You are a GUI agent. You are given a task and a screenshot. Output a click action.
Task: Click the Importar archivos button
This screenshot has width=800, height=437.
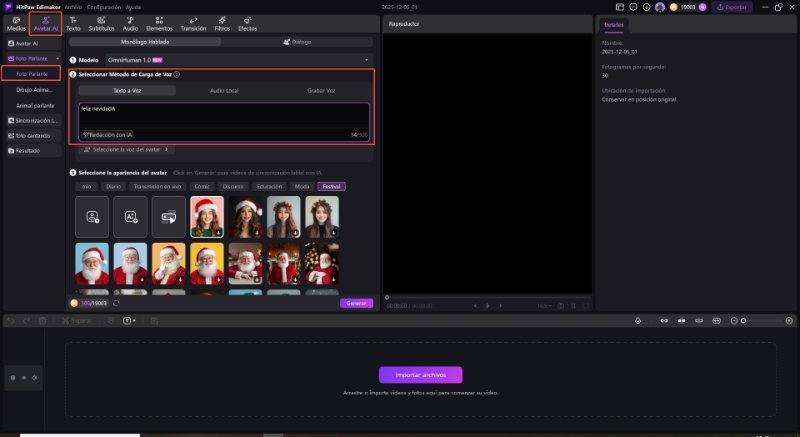click(x=420, y=375)
